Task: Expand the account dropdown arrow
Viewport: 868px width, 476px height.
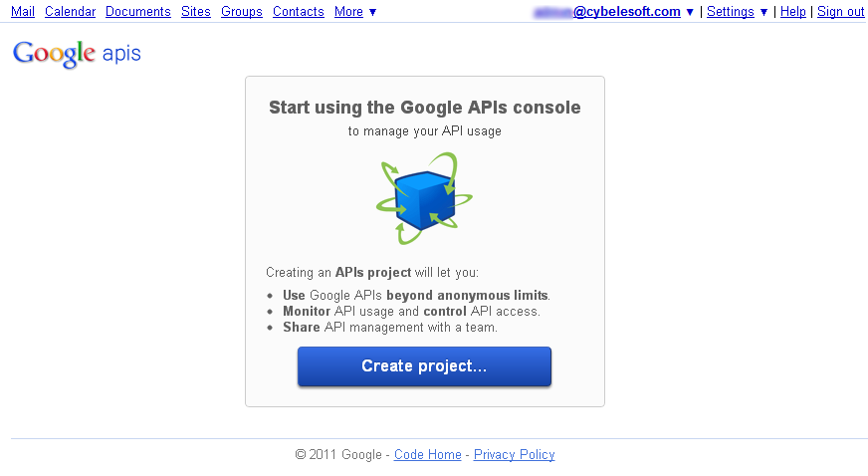Action: [690, 12]
